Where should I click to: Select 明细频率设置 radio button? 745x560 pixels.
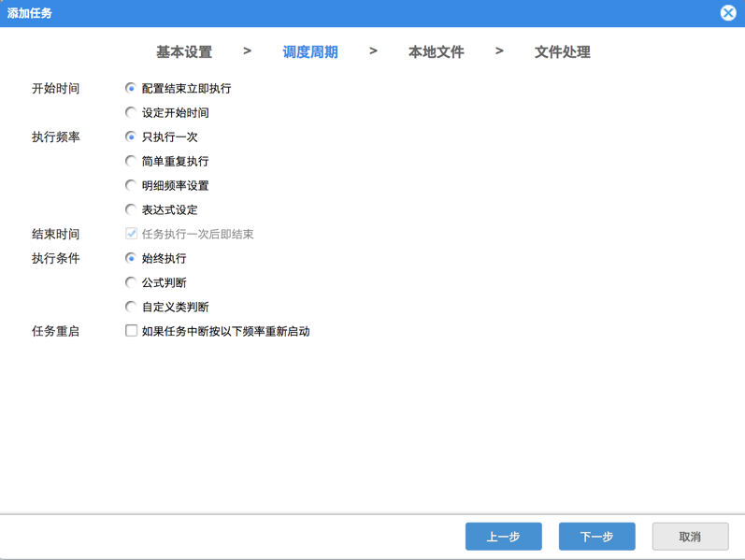[131, 185]
